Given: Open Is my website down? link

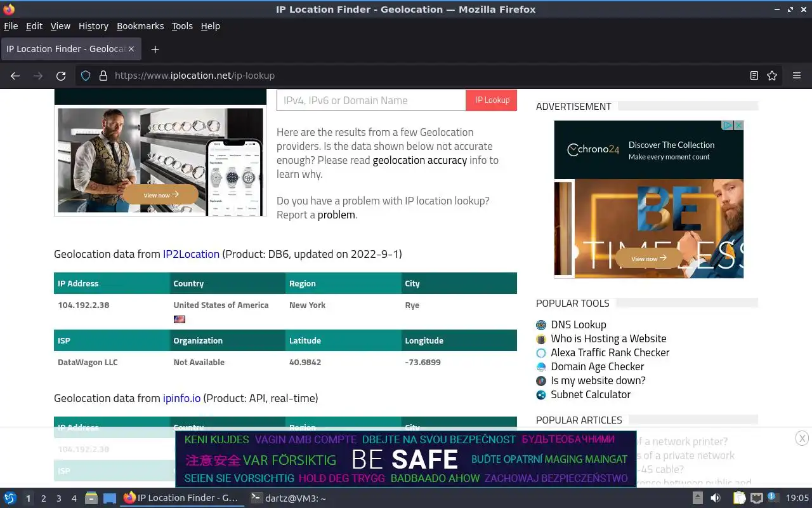Looking at the screenshot, I should [x=598, y=380].
